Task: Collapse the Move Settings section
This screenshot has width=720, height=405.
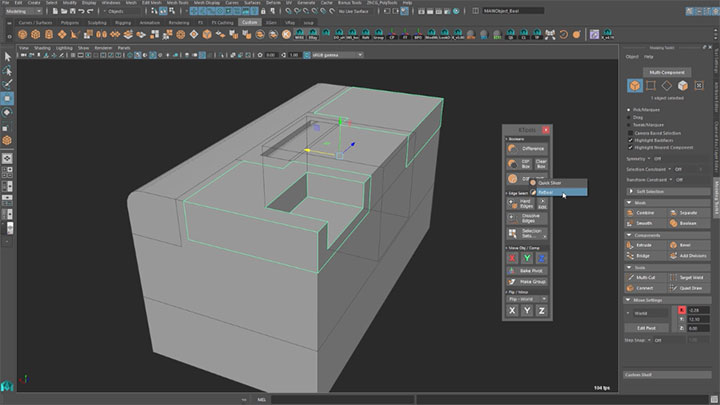Action: (667, 300)
